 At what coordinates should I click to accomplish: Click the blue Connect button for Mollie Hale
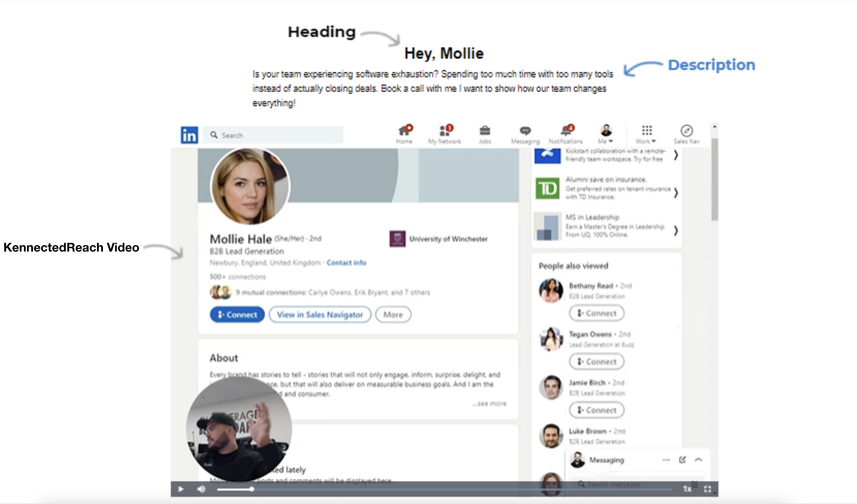(237, 315)
